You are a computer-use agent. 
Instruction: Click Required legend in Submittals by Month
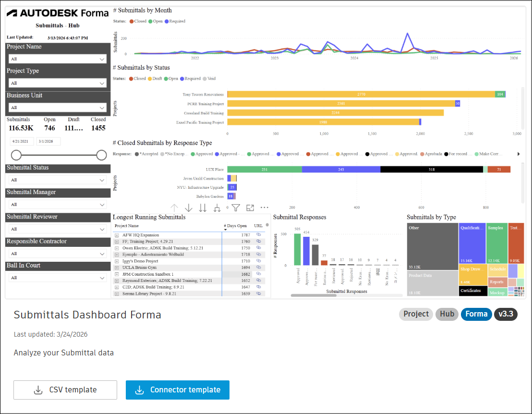coord(175,21)
